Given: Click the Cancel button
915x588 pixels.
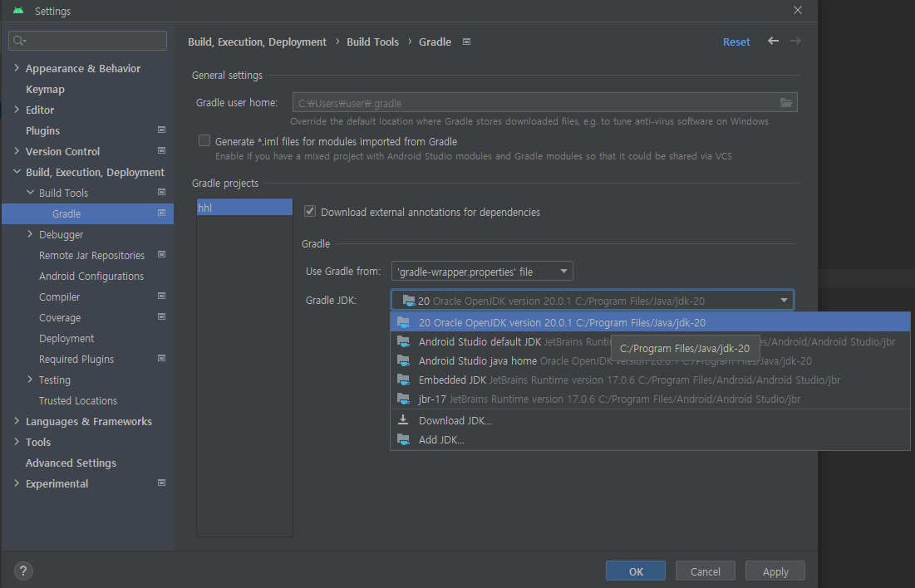Looking at the screenshot, I should tap(705, 571).
